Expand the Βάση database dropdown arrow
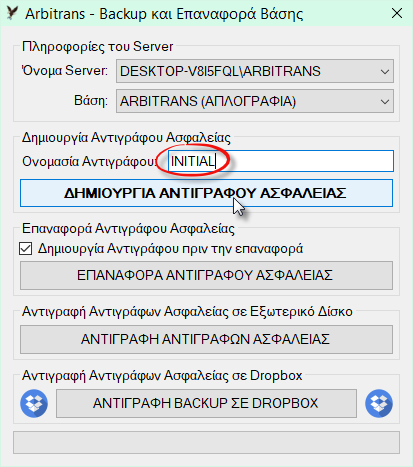This screenshot has width=413, height=467. pos(385,101)
